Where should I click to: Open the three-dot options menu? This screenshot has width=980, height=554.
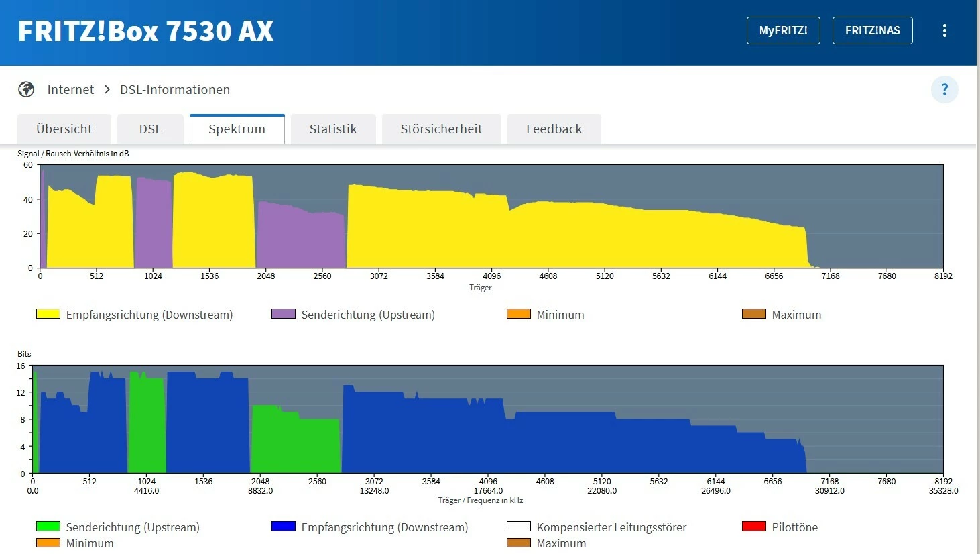coord(944,31)
